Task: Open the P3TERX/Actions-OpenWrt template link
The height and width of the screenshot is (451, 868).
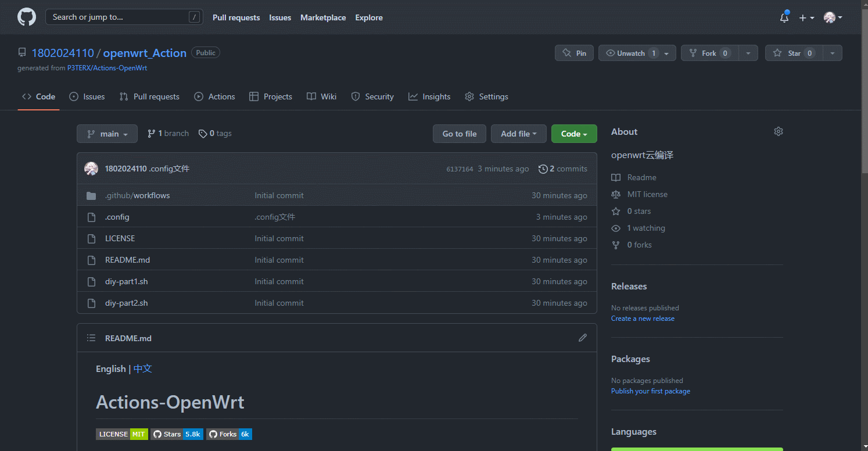Action: click(x=107, y=68)
